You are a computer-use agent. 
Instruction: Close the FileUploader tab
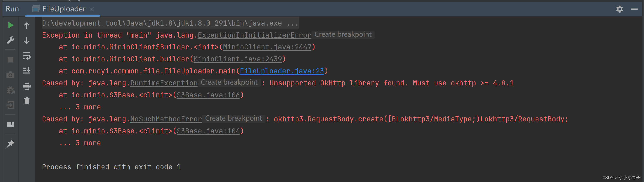[92, 9]
